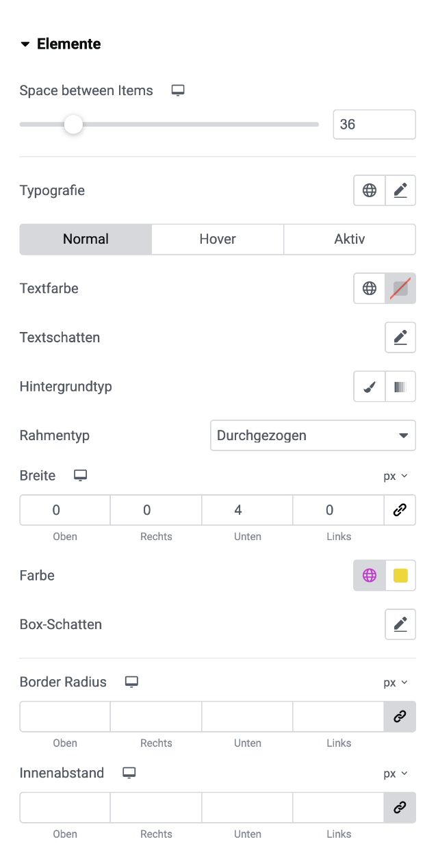The image size is (438, 868).
Task: Select classic background brush type
Action: pos(370,387)
